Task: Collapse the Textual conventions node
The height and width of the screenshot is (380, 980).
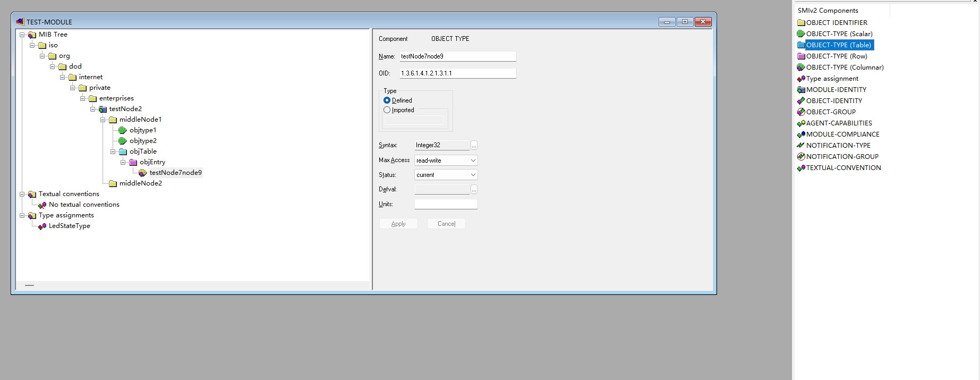Action: click(x=22, y=194)
